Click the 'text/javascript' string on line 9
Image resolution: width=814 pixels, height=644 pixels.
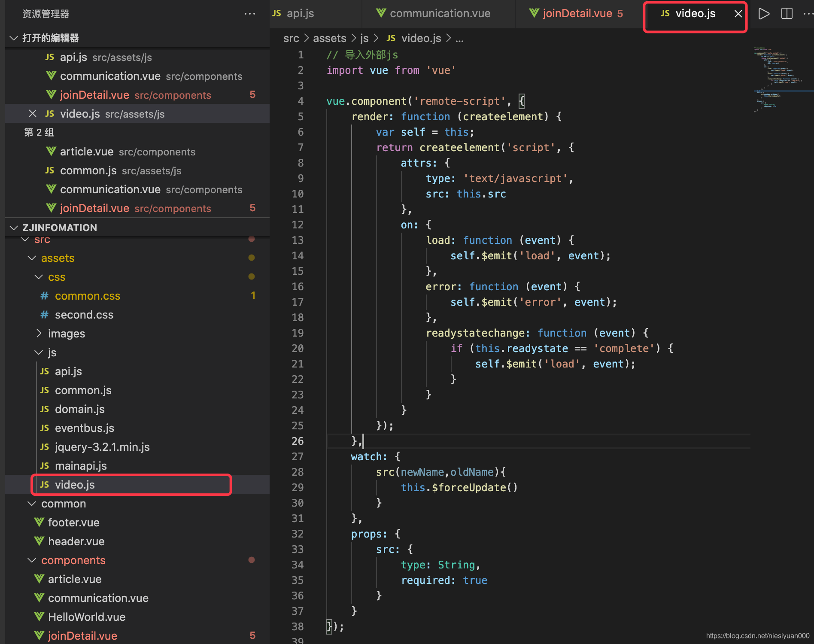[x=515, y=179]
